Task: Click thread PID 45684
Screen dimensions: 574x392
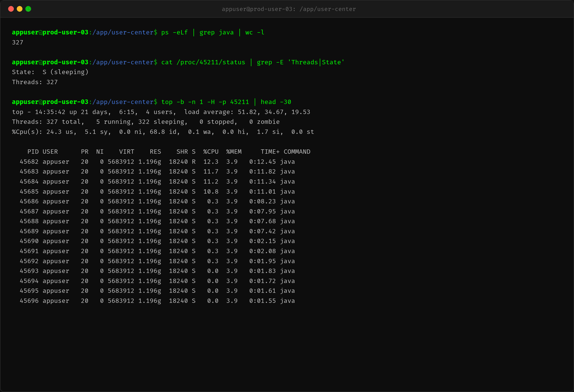Action: tap(29, 182)
